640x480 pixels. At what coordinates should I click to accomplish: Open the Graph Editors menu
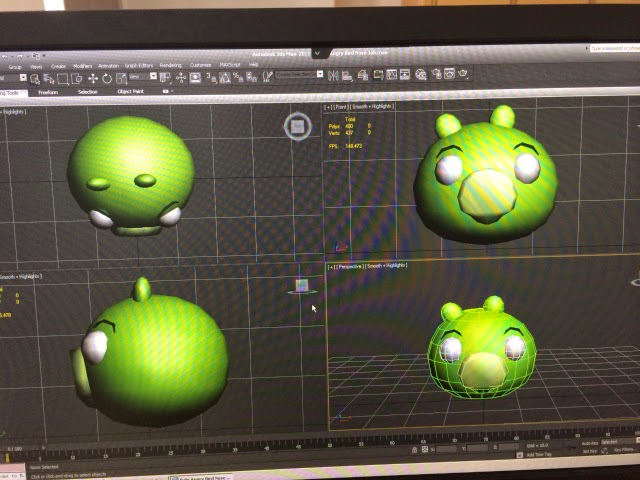pyautogui.click(x=139, y=65)
